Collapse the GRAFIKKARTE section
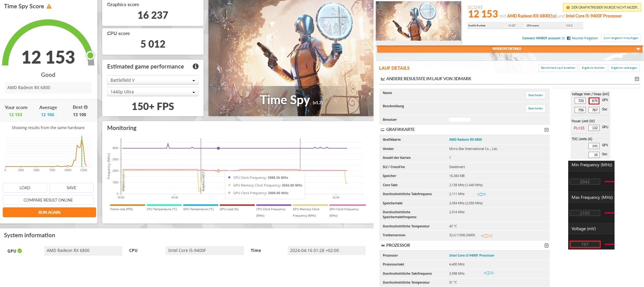This screenshot has height=287, width=644. tap(546, 130)
